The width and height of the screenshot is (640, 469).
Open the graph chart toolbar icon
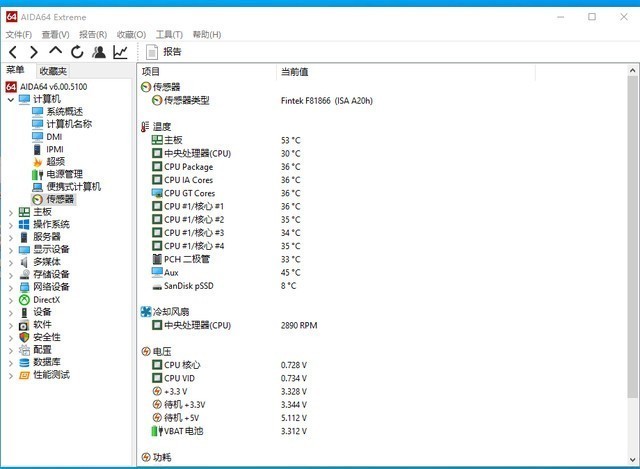click(120, 52)
